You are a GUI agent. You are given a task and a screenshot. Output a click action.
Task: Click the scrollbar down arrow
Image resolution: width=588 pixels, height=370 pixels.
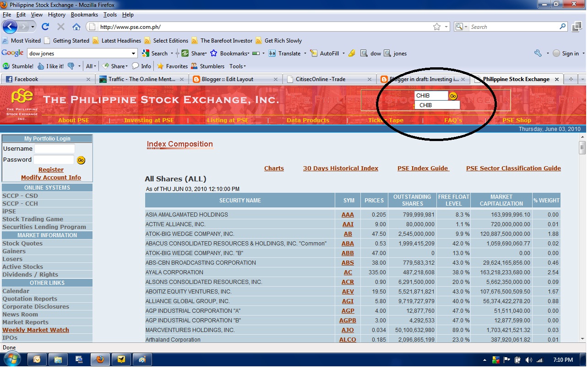coord(582,338)
